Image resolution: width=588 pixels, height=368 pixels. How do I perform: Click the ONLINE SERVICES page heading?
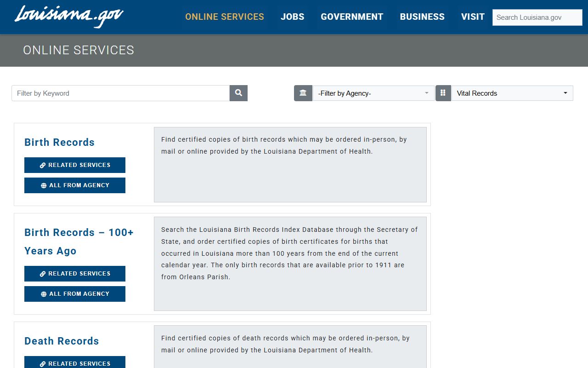click(79, 50)
